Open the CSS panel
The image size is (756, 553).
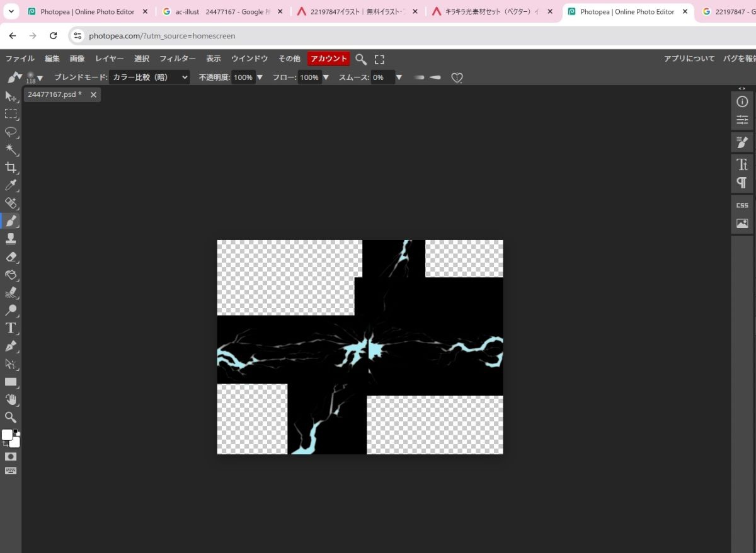pyautogui.click(x=742, y=205)
